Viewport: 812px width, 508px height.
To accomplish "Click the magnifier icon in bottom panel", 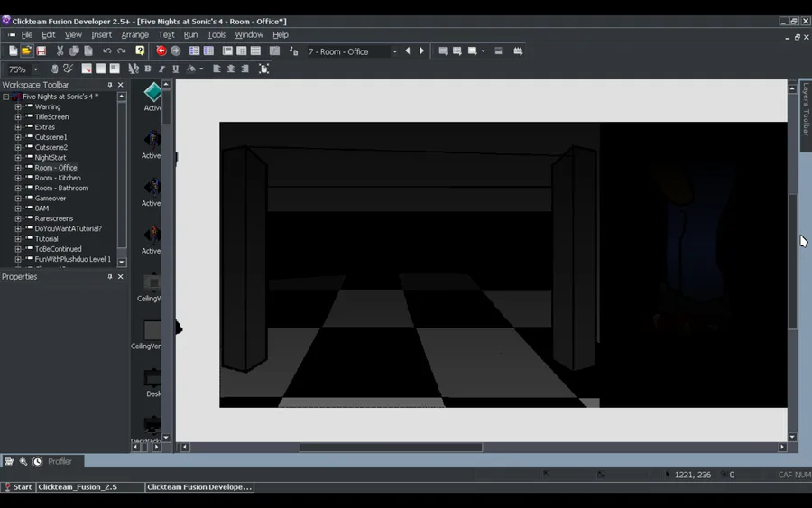I will [x=23, y=461].
